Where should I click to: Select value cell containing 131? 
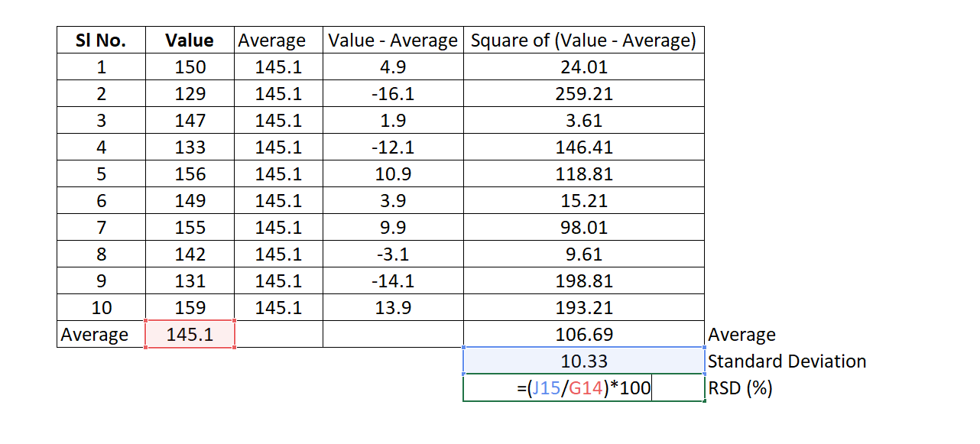click(x=190, y=280)
